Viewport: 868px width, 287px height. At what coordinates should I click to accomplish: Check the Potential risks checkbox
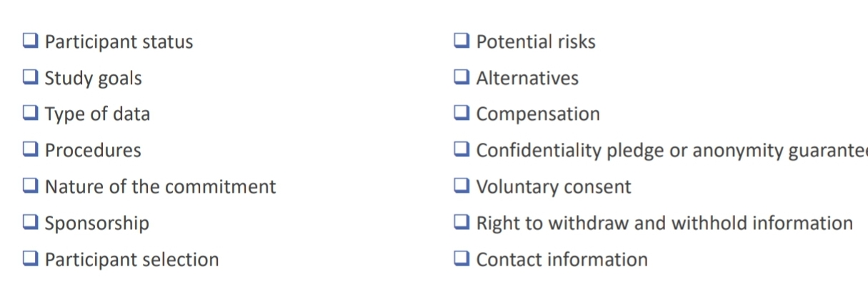462,41
